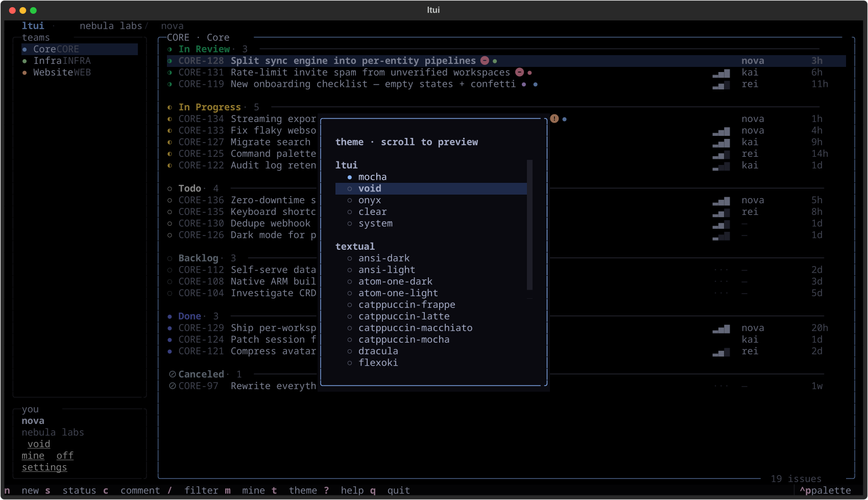Pick the system theme

click(431, 224)
